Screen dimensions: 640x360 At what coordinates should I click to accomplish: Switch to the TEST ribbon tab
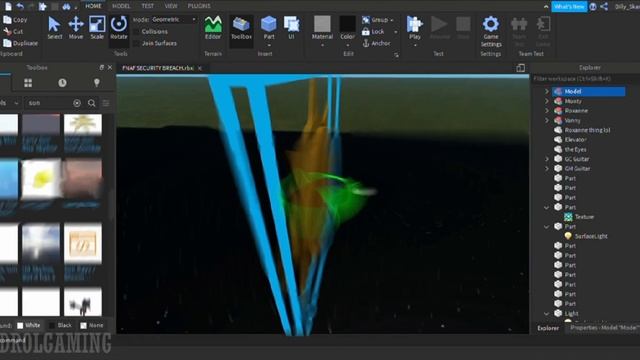(x=147, y=6)
